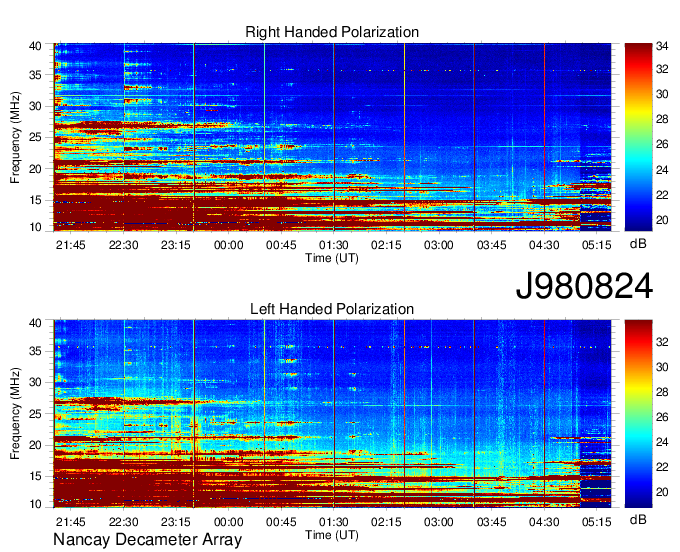Click the 00:00 time tick of Right Handed plot

coord(229,245)
